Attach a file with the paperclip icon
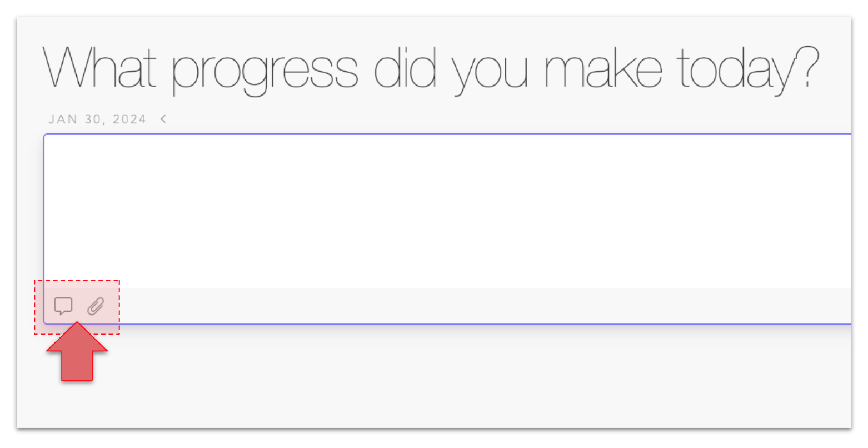This screenshot has width=868, height=448. click(96, 306)
